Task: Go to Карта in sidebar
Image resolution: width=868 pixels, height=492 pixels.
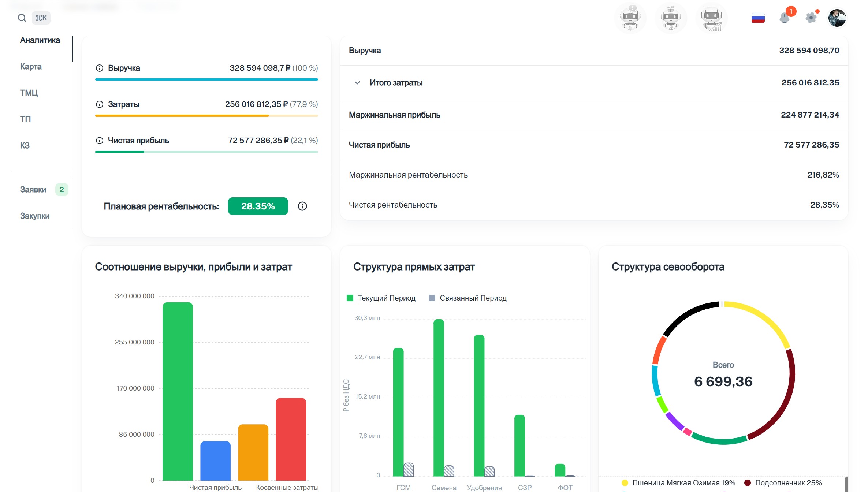Action: tap(31, 67)
